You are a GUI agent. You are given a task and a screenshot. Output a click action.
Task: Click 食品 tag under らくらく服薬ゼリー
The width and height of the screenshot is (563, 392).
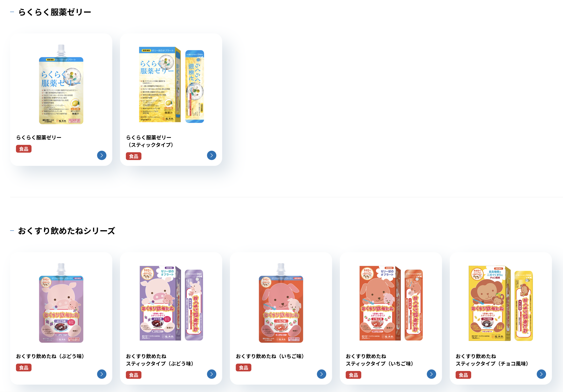tap(24, 149)
